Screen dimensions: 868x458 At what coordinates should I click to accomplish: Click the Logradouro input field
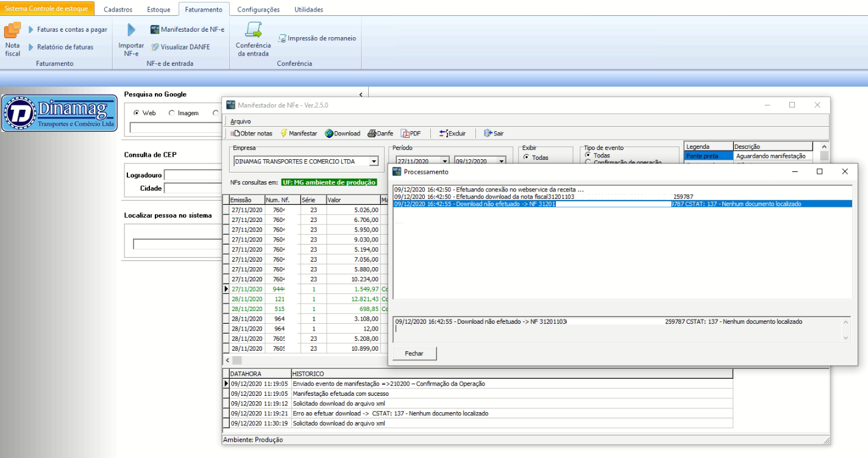(194, 176)
